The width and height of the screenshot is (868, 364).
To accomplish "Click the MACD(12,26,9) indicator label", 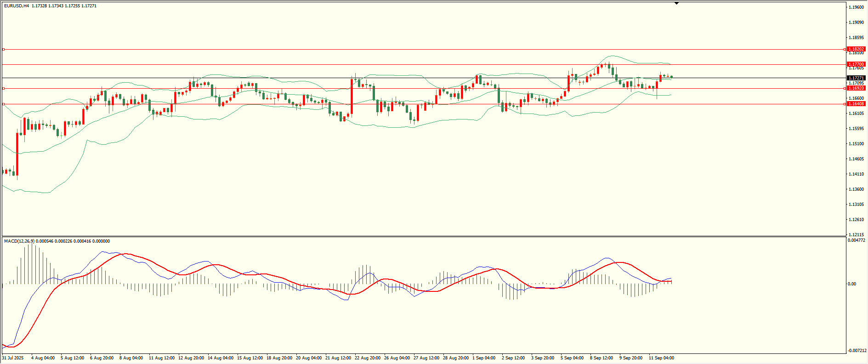I will coord(19,241).
